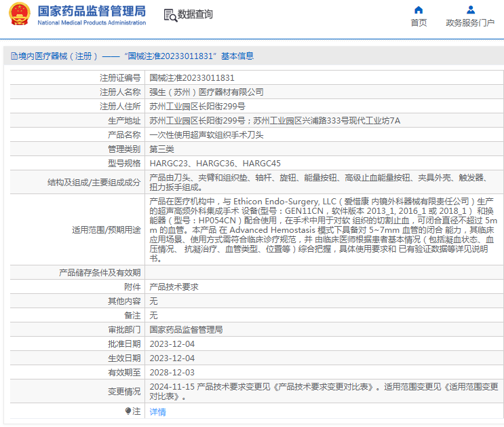Click National Medical Products Administration subtitle
Screen dimensions: 504x427
(x=92, y=22)
